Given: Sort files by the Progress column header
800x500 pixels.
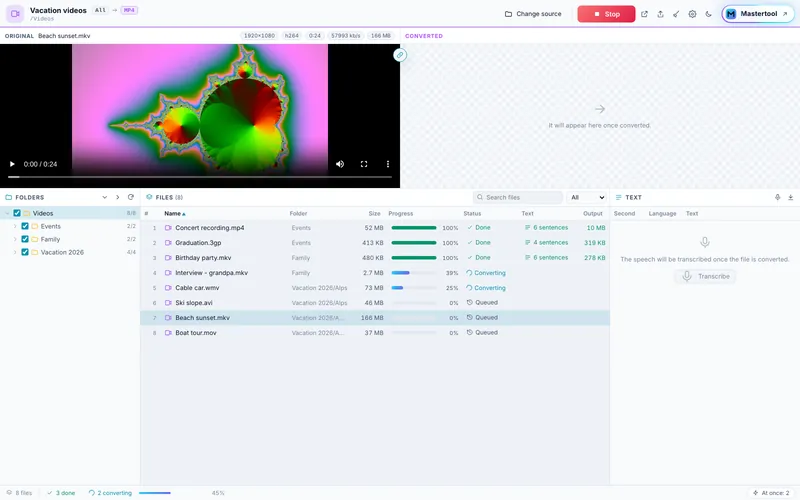Looking at the screenshot, I should [x=401, y=214].
